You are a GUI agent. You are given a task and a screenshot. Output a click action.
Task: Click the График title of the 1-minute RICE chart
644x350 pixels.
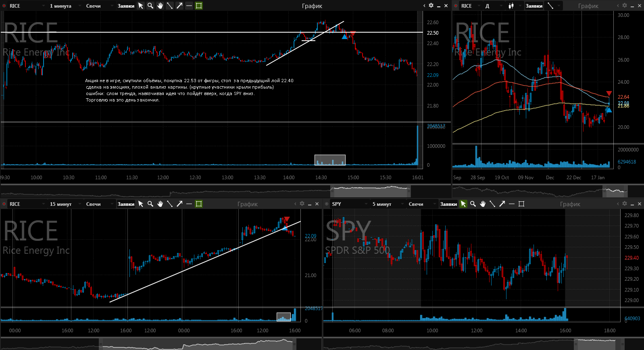tap(312, 6)
